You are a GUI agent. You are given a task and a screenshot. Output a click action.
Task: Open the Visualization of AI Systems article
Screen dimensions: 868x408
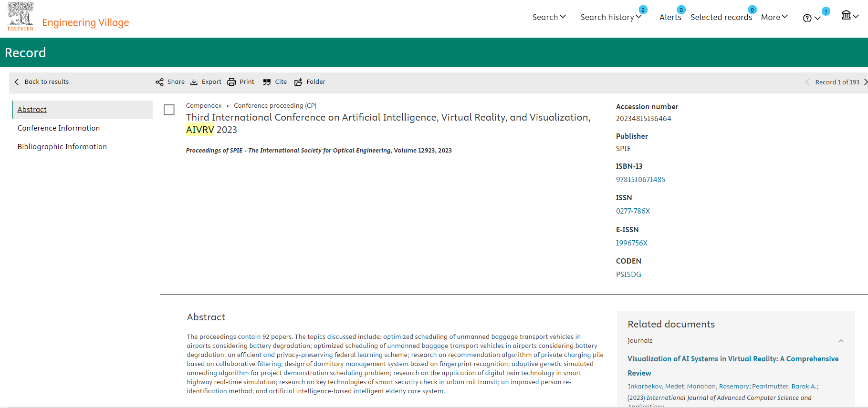click(733, 366)
